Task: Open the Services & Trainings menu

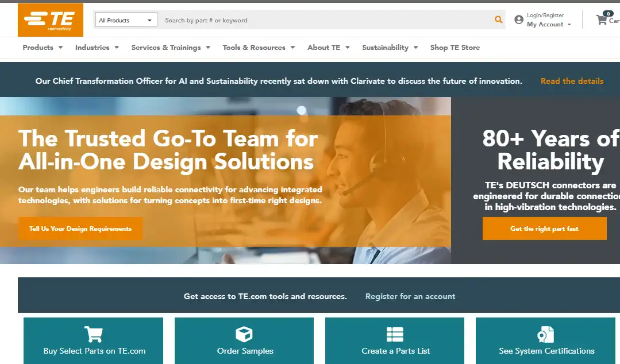Action: (x=166, y=48)
